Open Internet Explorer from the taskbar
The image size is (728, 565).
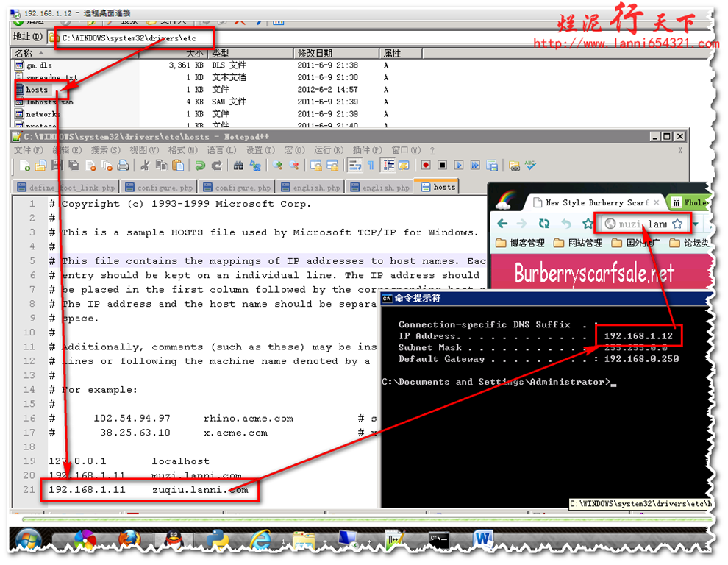click(260, 540)
